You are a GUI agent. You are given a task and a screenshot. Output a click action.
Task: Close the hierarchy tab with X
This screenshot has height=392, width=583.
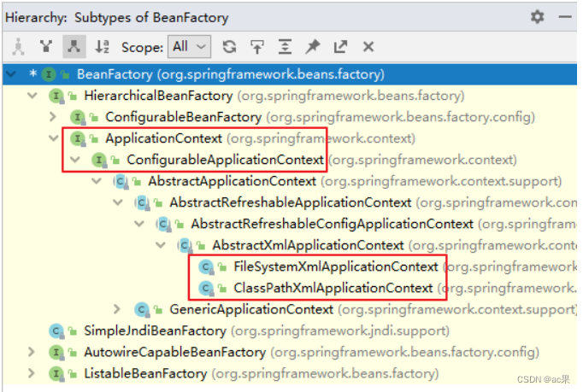368,47
